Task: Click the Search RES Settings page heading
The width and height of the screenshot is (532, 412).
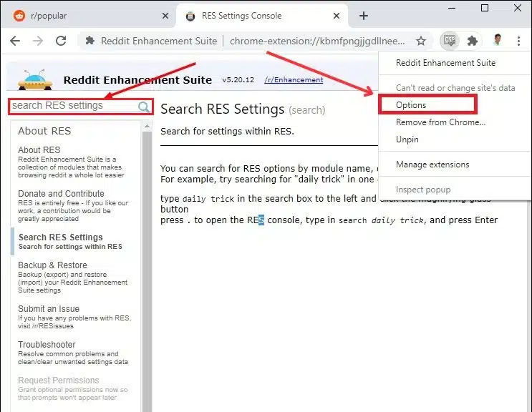Action: coord(222,109)
